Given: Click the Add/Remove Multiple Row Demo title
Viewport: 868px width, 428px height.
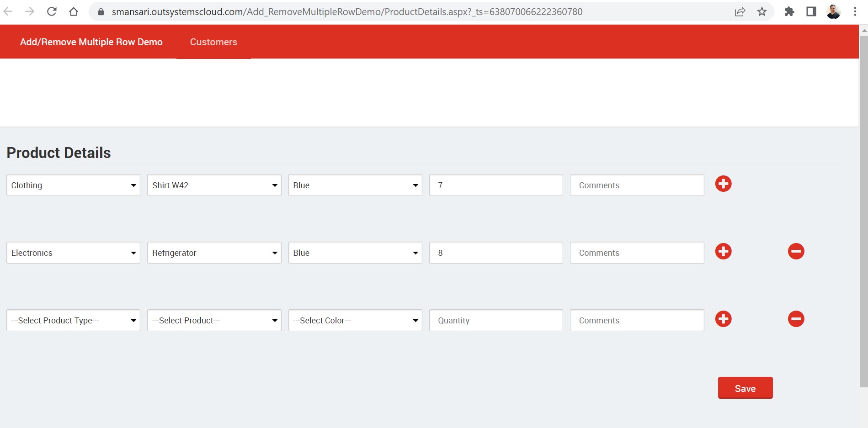Looking at the screenshot, I should 91,42.
